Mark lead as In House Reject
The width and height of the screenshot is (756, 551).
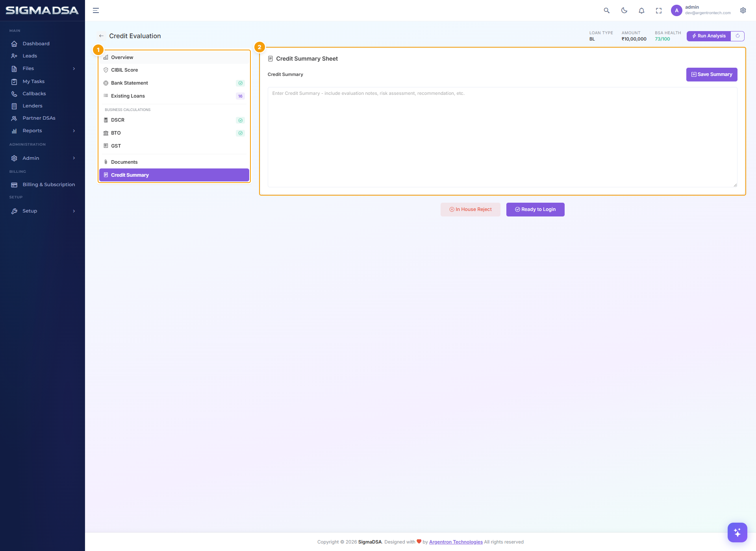pyautogui.click(x=471, y=209)
